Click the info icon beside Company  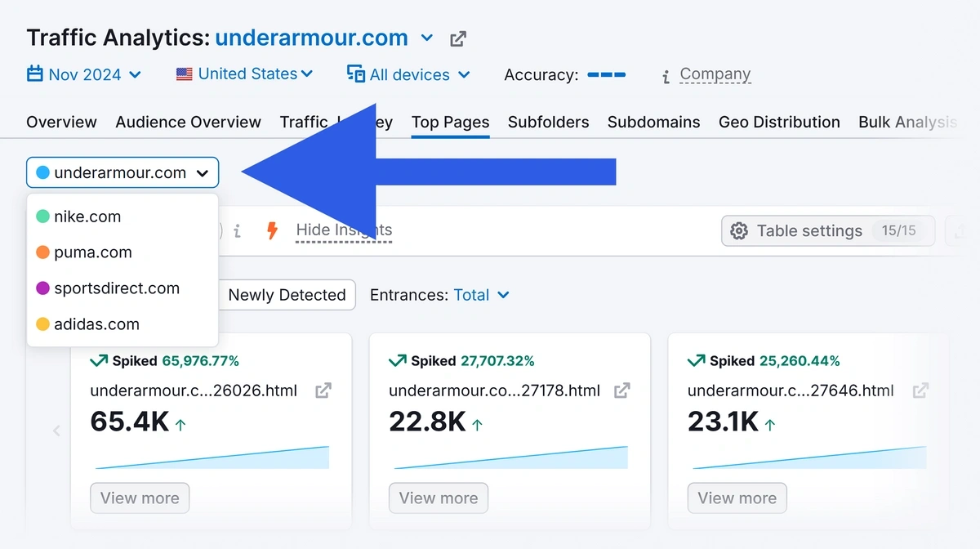[x=666, y=76]
